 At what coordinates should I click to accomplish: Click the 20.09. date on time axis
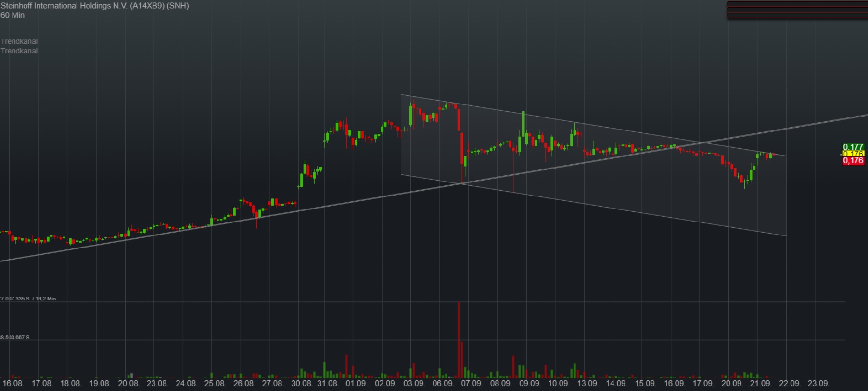[732, 384]
